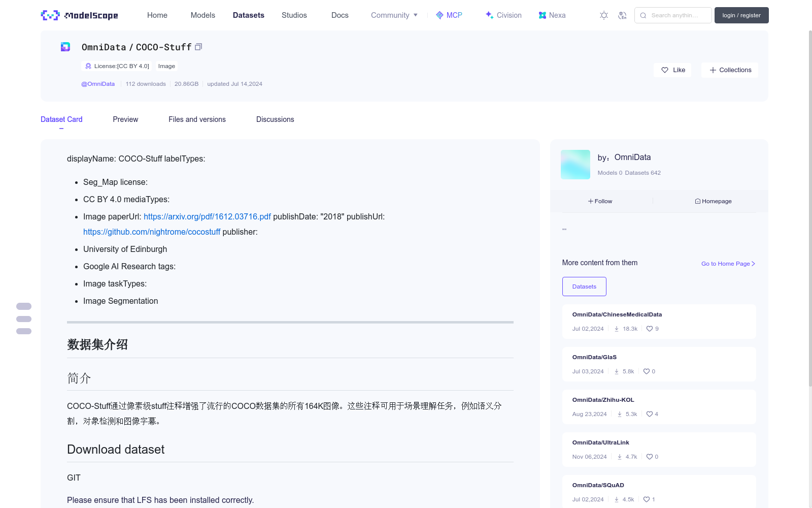Click the floating table-of-contents bars
This screenshot has height=508, width=812.
point(24,319)
